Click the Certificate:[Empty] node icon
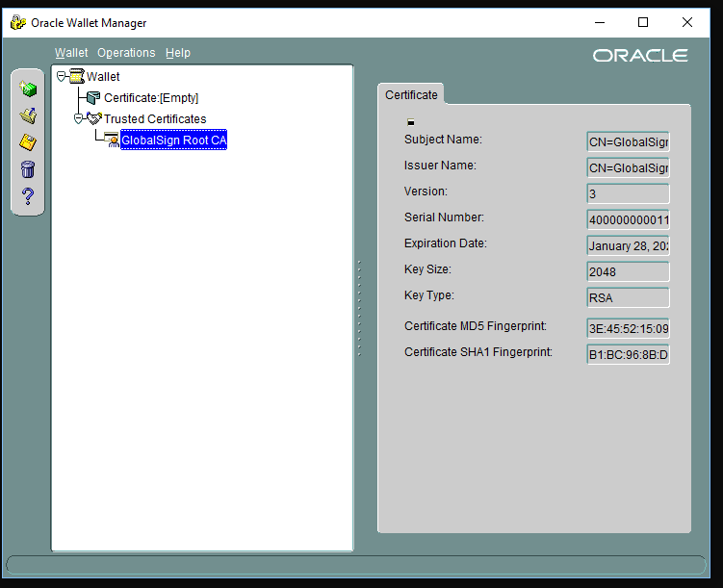Image resolution: width=723 pixels, height=588 pixels. point(93,98)
